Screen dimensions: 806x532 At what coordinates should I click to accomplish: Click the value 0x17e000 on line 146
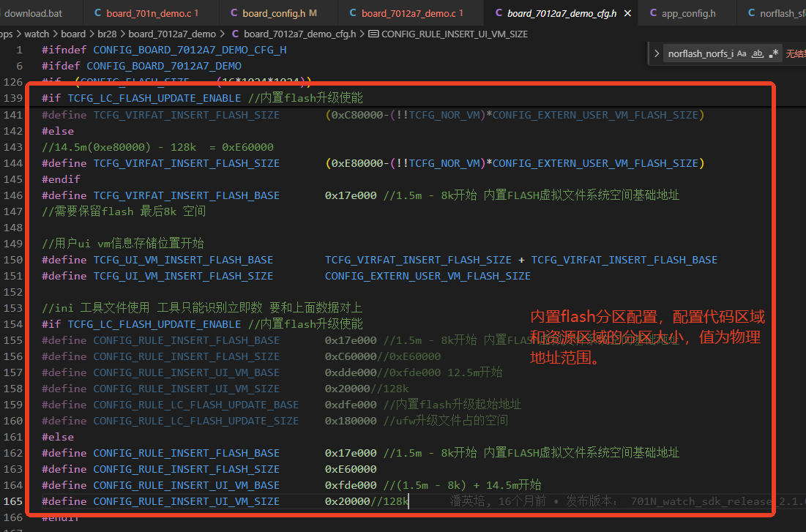(x=351, y=195)
